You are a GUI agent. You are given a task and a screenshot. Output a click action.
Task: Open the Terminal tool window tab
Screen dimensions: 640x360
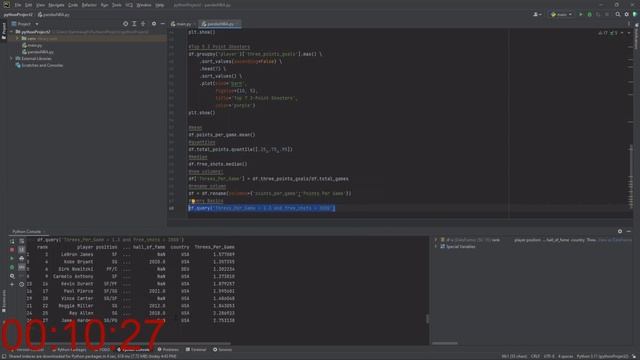[x=196, y=350]
